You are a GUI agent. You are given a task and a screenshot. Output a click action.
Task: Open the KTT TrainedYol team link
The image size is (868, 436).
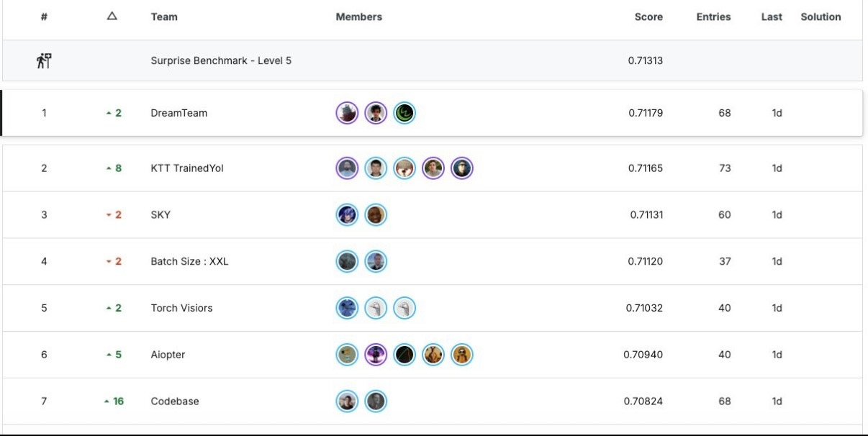(187, 168)
